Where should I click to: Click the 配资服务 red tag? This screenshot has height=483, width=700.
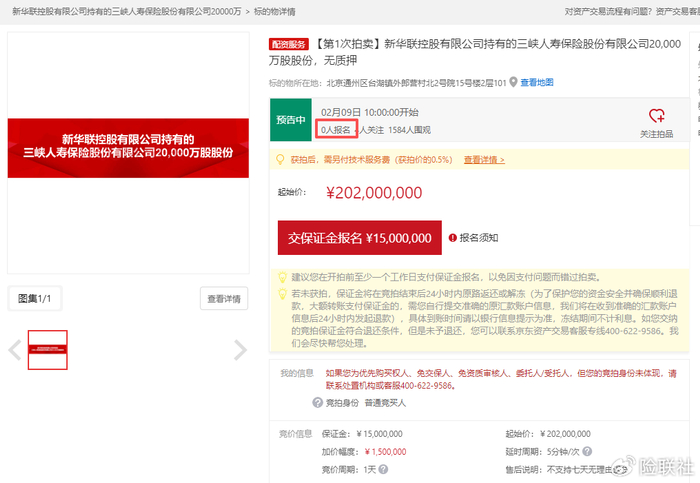pos(289,44)
